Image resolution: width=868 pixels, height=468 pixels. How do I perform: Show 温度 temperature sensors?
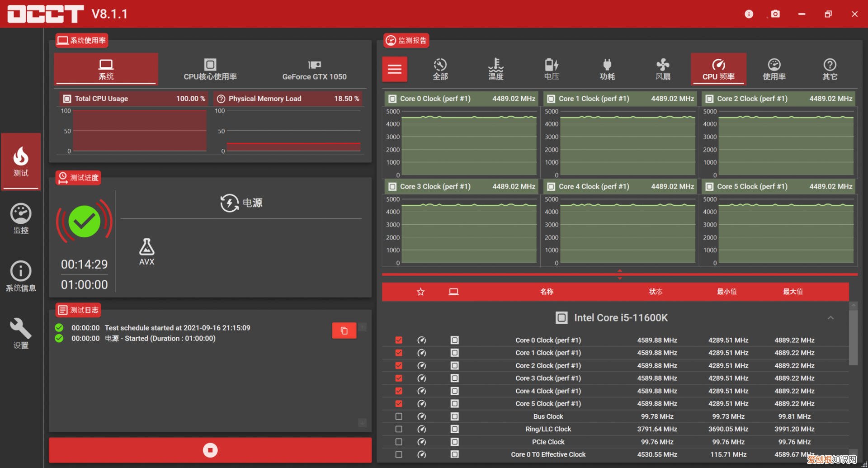tap(495, 69)
